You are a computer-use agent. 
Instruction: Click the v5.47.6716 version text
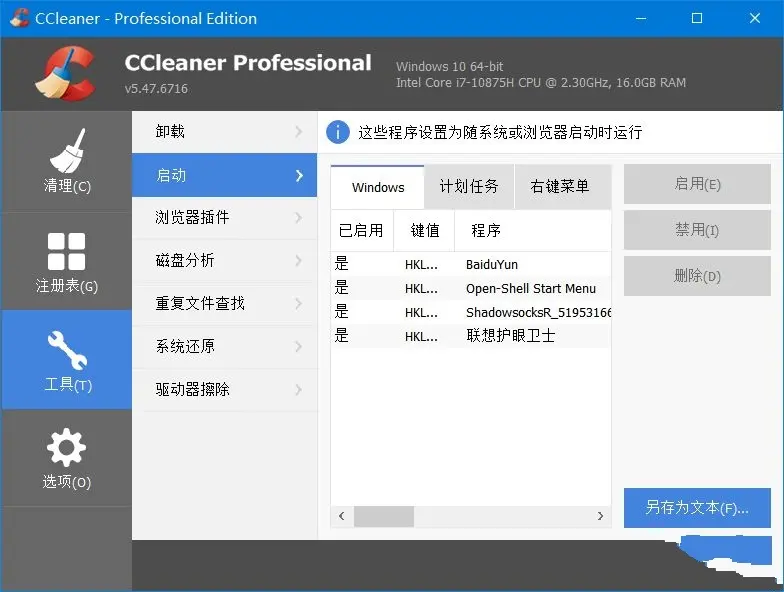pos(156,88)
